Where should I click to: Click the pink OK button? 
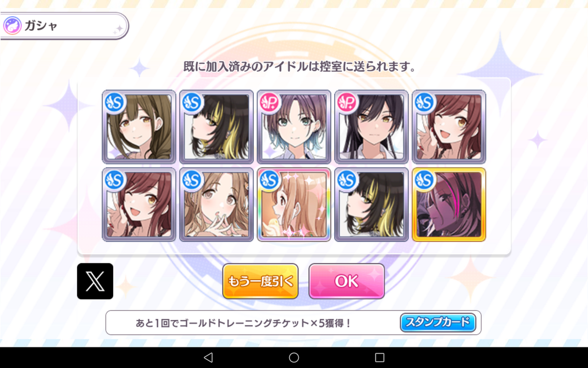(x=346, y=281)
